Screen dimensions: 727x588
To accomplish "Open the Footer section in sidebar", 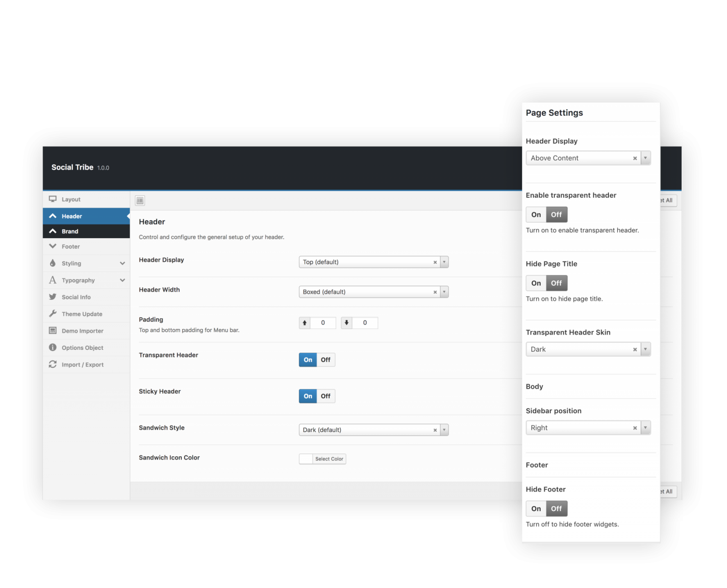I will [x=70, y=246].
